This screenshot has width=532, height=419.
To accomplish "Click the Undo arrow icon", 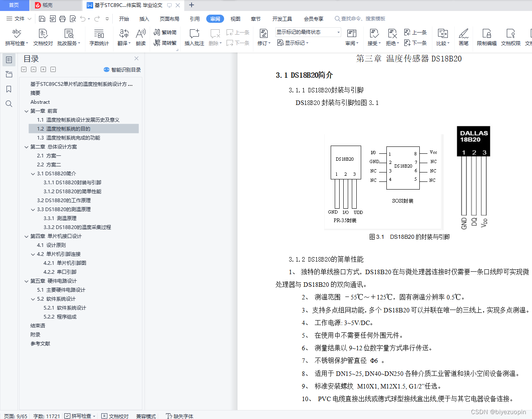I will pyautogui.click(x=83, y=19).
